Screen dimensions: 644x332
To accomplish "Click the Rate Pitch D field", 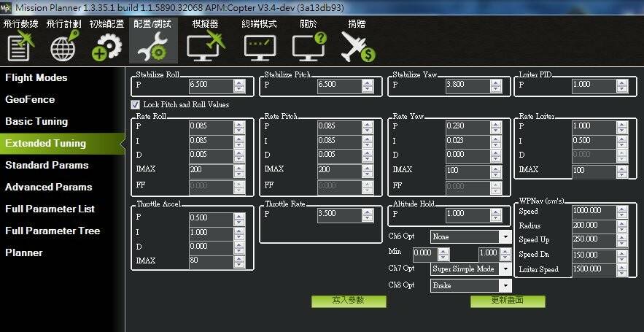I will pos(339,155).
